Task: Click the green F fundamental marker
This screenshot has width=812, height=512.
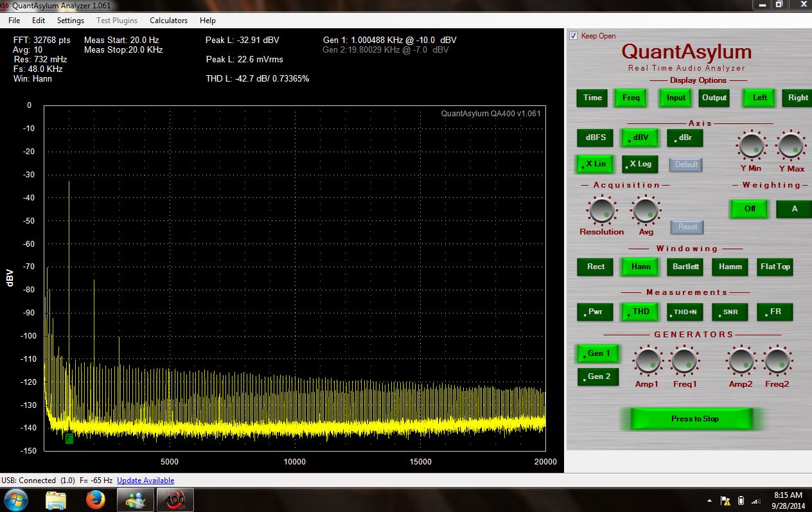Action: [x=69, y=438]
